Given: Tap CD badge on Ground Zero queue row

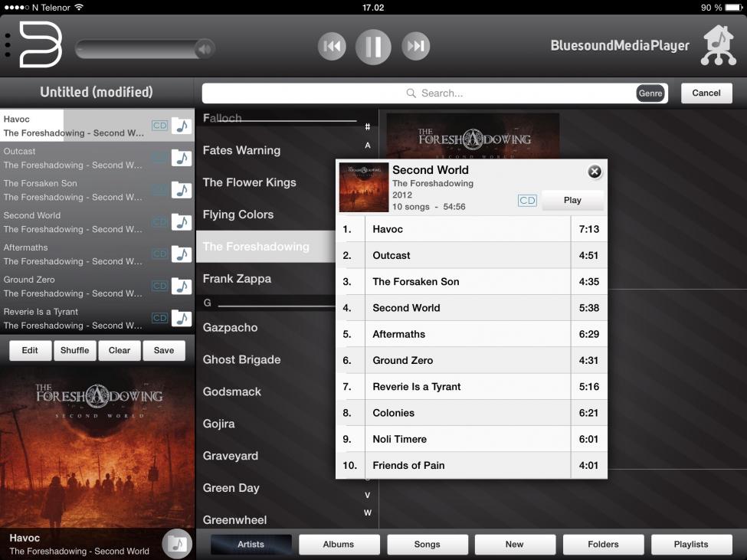Looking at the screenshot, I should coord(160,286).
